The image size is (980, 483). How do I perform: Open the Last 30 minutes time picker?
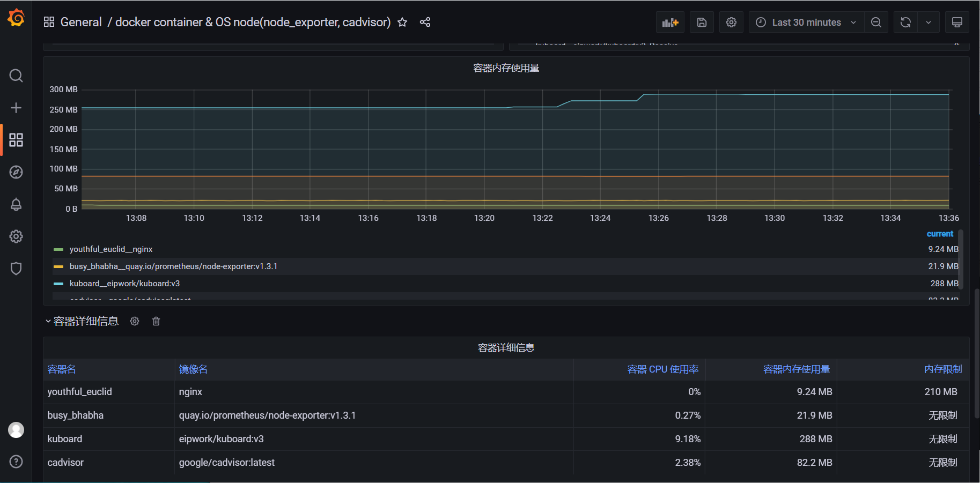[806, 23]
